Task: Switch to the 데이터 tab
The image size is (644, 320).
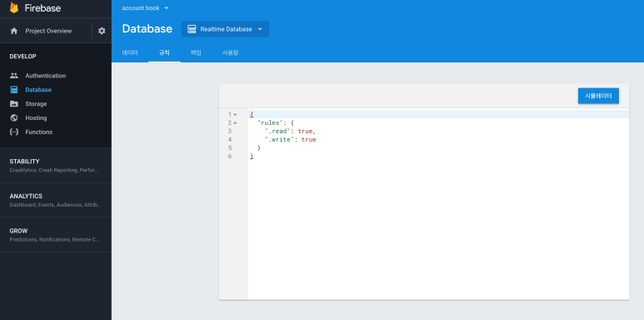Action: tap(130, 53)
